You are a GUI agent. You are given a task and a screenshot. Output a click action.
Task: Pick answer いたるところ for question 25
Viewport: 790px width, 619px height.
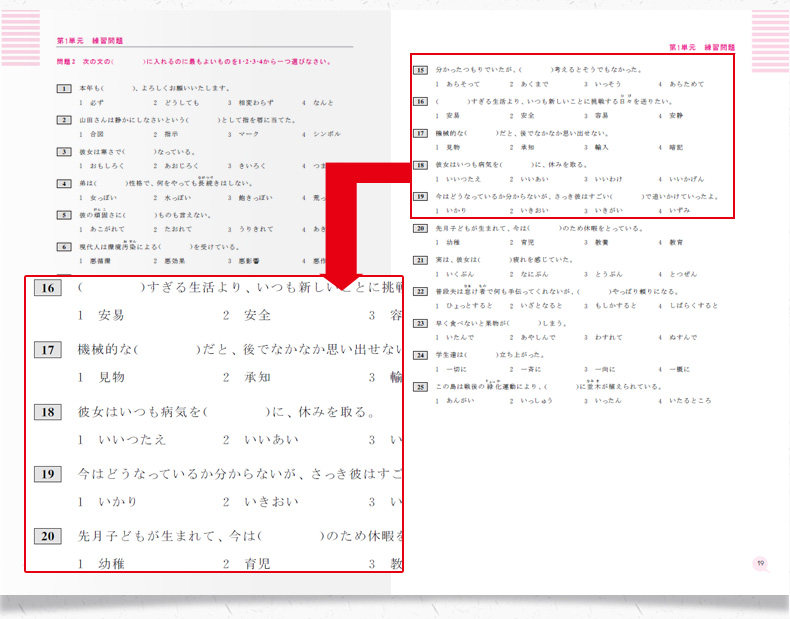690,401
